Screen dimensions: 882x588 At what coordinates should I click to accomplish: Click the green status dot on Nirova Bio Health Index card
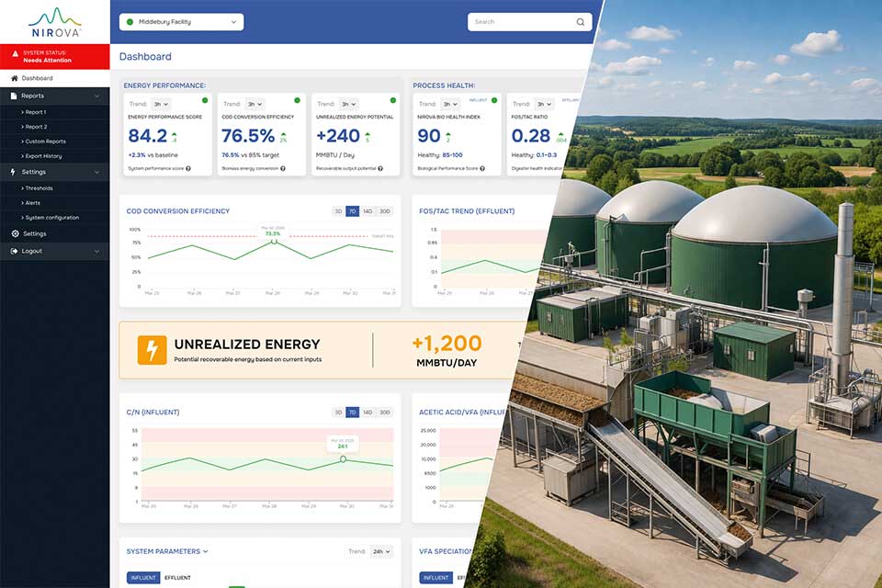click(x=494, y=100)
